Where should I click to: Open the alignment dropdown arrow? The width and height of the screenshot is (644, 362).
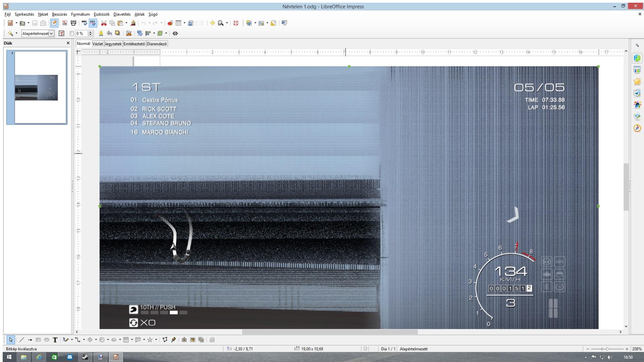click(154, 33)
